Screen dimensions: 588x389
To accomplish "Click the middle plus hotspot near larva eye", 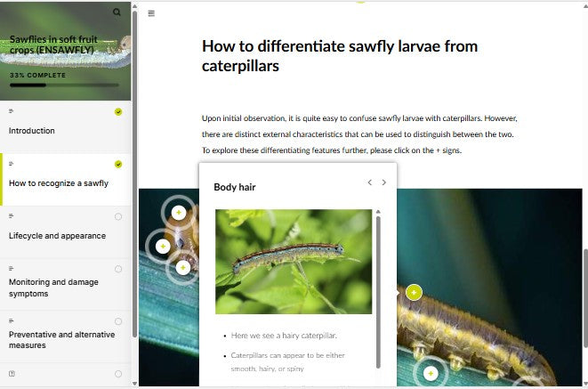I will [x=163, y=246].
